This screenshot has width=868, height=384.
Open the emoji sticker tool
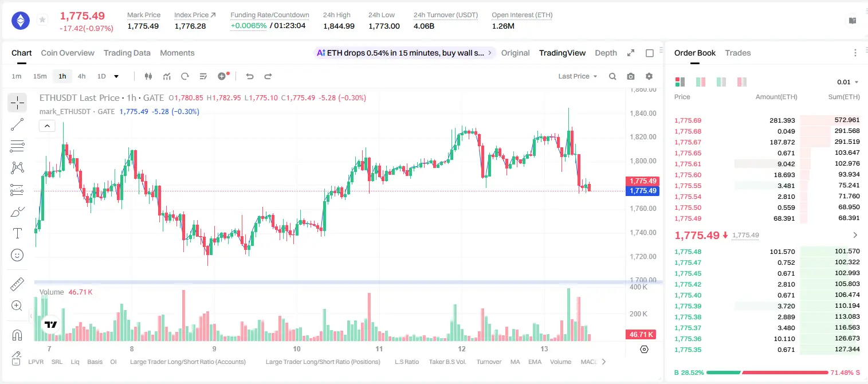tap(17, 255)
